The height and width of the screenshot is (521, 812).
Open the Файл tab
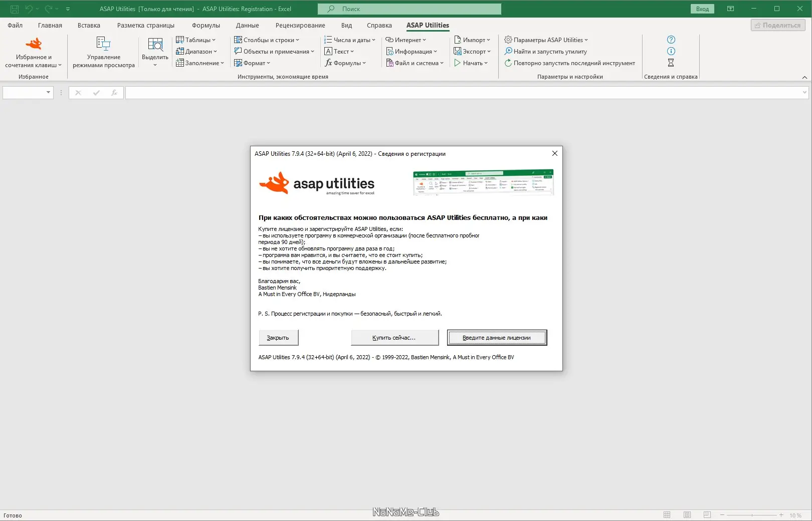[15, 26]
